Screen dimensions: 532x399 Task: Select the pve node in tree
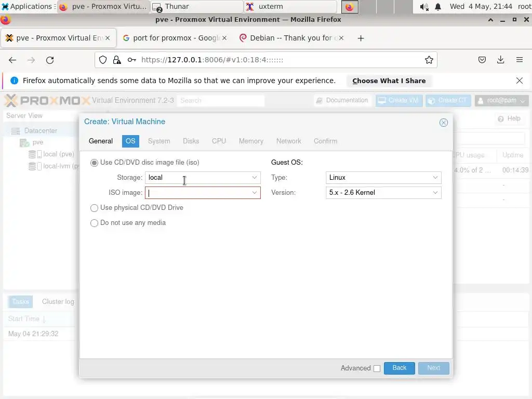point(37,142)
